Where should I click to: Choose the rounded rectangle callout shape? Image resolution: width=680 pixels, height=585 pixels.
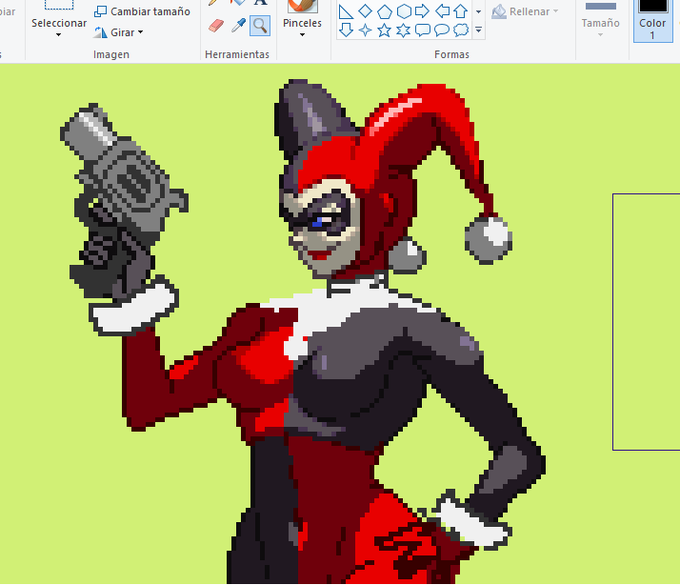pyautogui.click(x=423, y=30)
